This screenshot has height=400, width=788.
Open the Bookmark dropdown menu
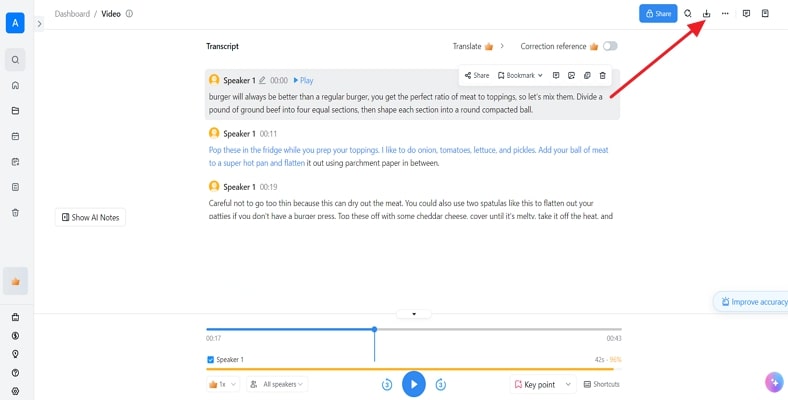click(x=520, y=75)
